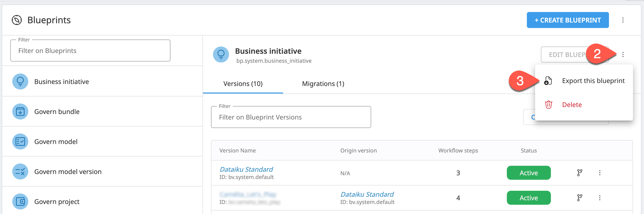The height and width of the screenshot is (214, 644).
Task: Click the Origin version column header
Action: (x=358, y=150)
